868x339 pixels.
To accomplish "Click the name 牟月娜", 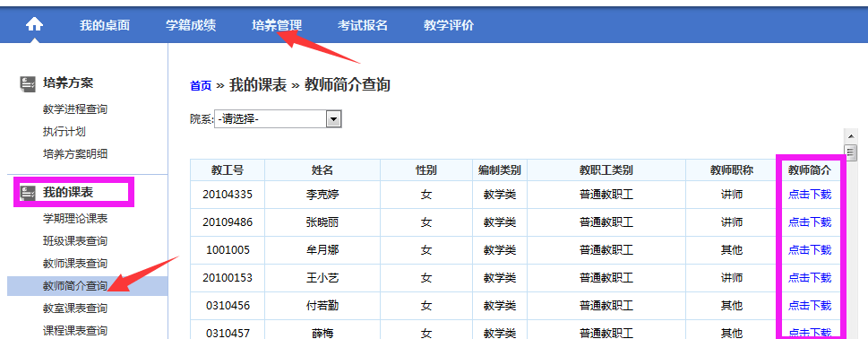I will click(x=322, y=250).
